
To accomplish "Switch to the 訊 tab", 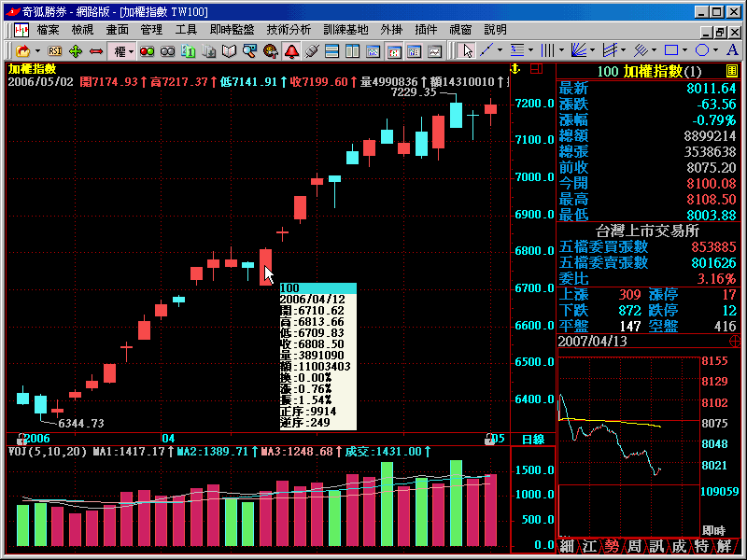I will (656, 546).
